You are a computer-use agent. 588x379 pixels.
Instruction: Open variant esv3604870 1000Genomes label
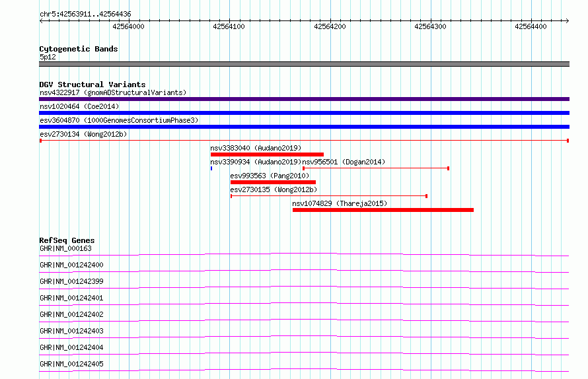coord(119,120)
